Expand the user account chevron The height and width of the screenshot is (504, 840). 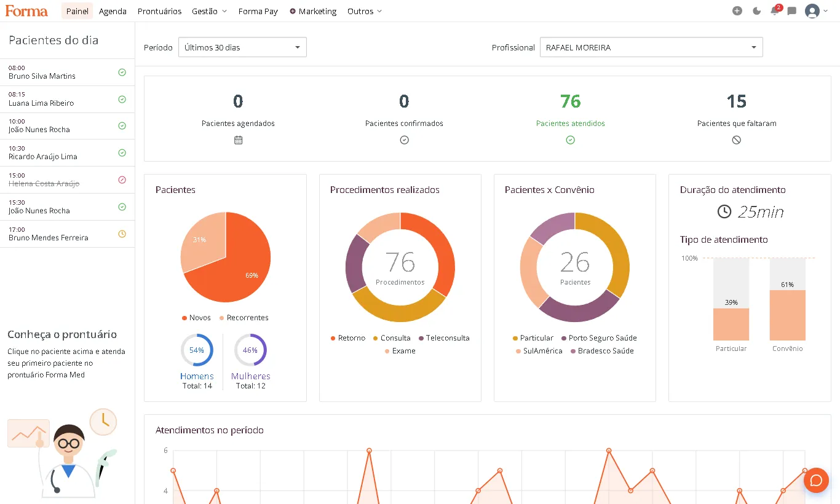tap(825, 11)
